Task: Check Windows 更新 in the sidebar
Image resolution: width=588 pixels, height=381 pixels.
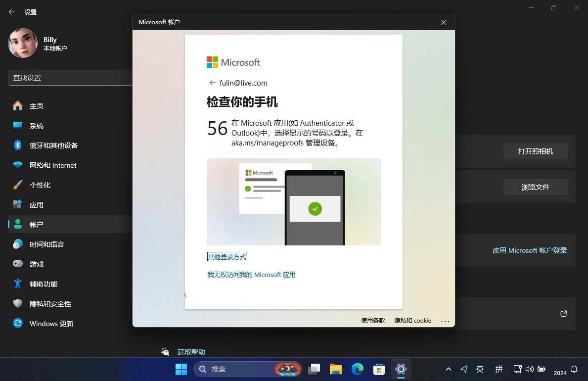Action: 51,323
